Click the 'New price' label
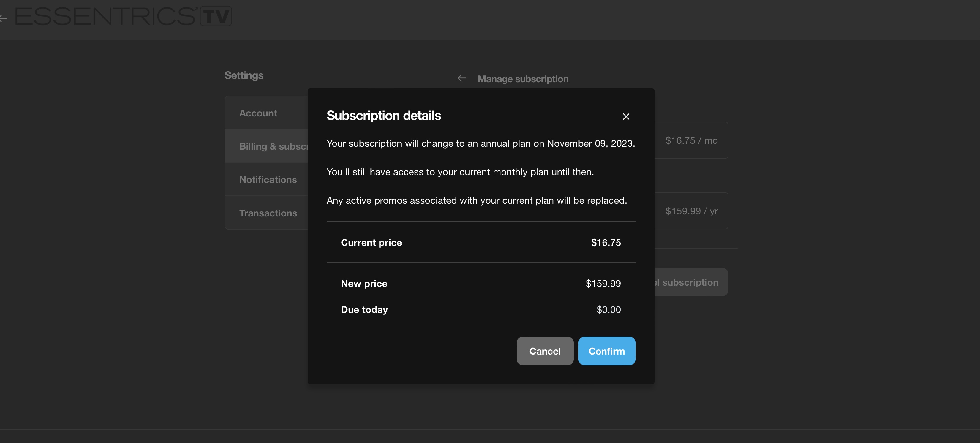 (364, 284)
